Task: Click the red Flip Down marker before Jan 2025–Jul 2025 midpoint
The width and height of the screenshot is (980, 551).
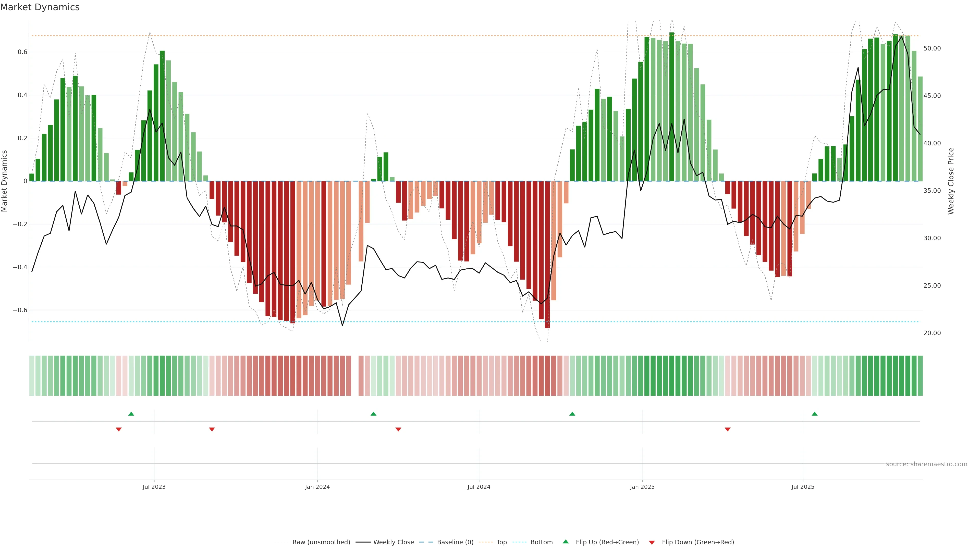Action: coord(728,429)
